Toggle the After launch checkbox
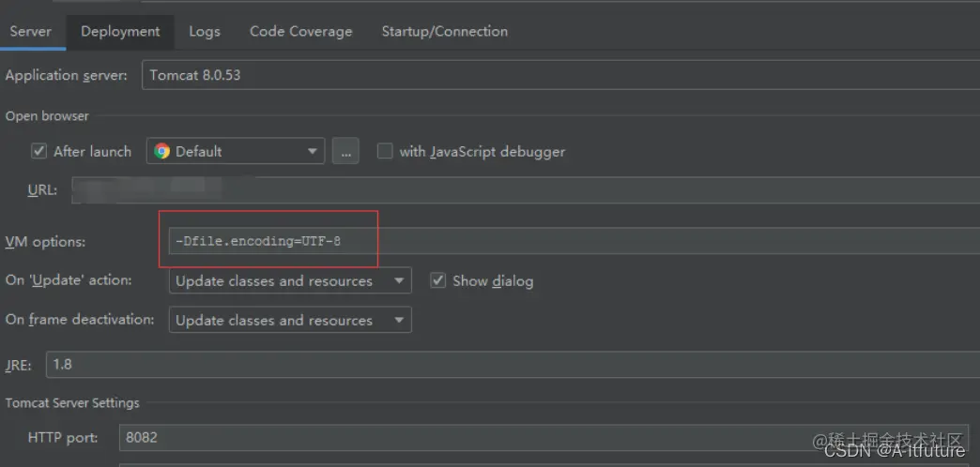This screenshot has width=980, height=467. click(x=39, y=151)
